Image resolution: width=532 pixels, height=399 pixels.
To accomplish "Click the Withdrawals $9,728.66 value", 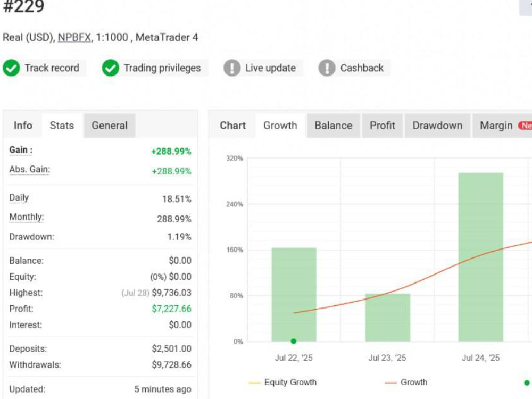I will tap(171, 365).
